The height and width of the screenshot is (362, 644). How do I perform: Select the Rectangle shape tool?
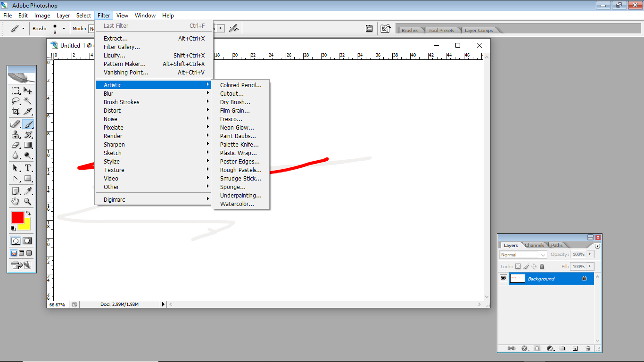(x=28, y=179)
